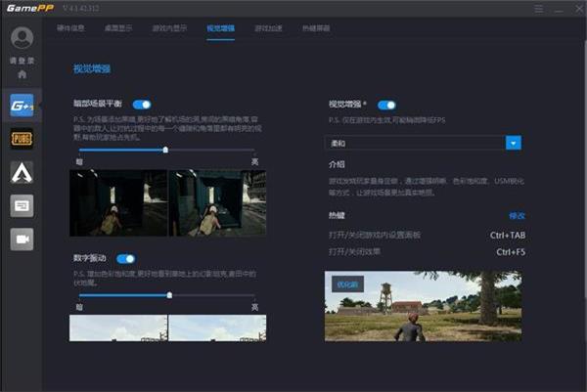Click the 热键 heading text
This screenshot has height=392, width=587.
337,215
